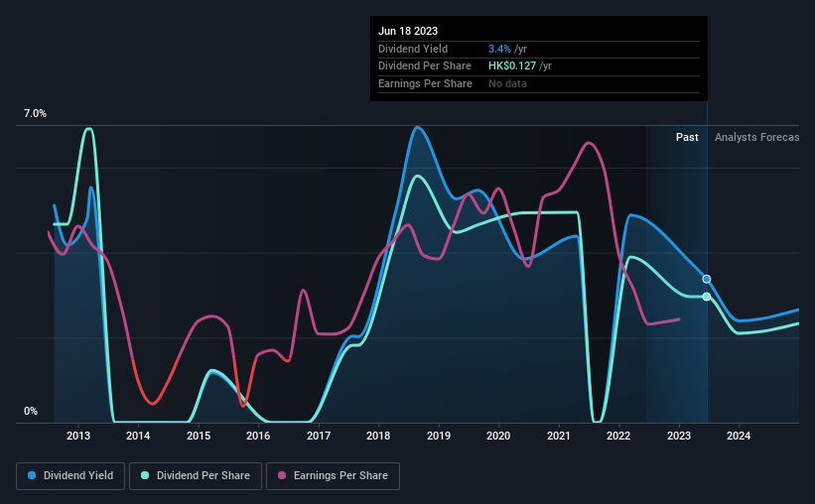Click the 7.0% y-axis label
The image size is (815, 504).
(35, 114)
